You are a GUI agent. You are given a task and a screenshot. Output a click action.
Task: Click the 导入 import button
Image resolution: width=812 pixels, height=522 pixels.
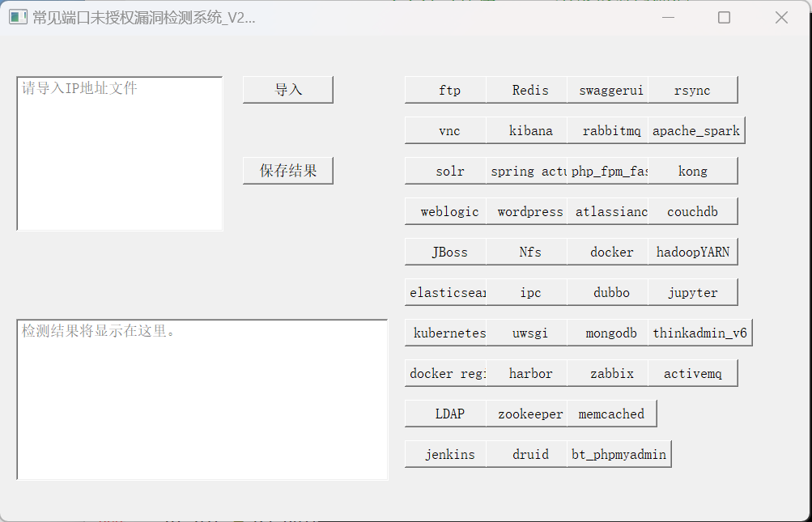click(x=288, y=90)
